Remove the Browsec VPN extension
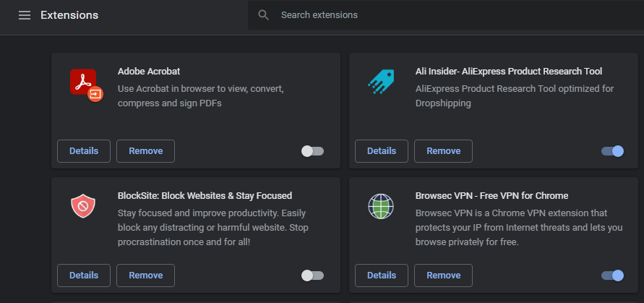 (443, 276)
